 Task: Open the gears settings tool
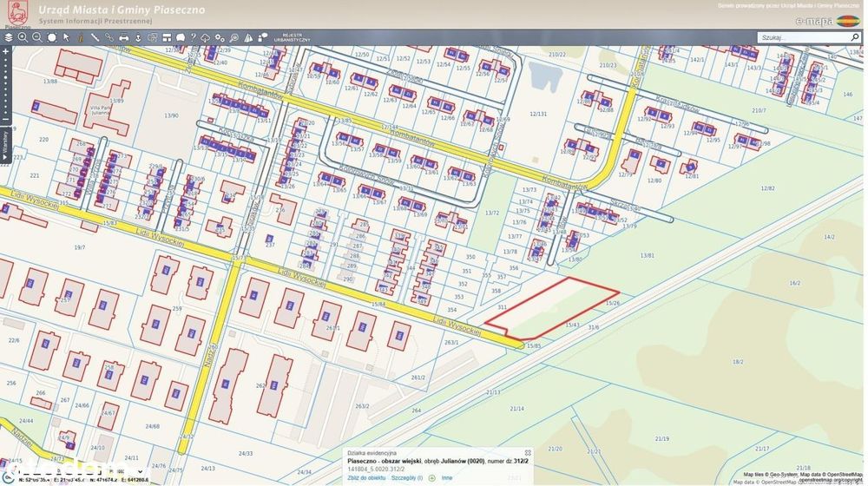tap(220, 37)
